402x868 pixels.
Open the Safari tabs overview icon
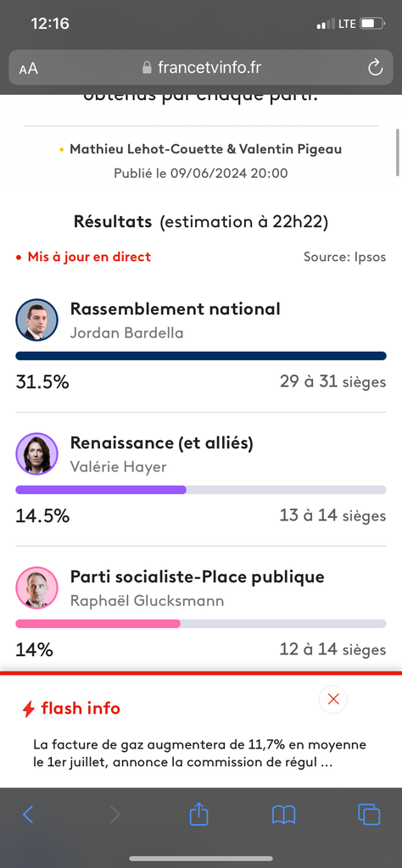point(369,815)
